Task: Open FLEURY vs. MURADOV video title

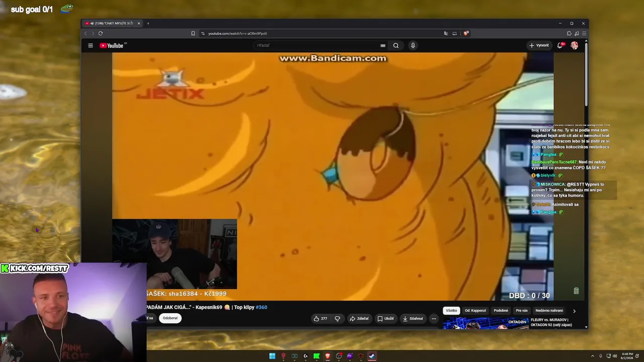Action: tap(552, 322)
